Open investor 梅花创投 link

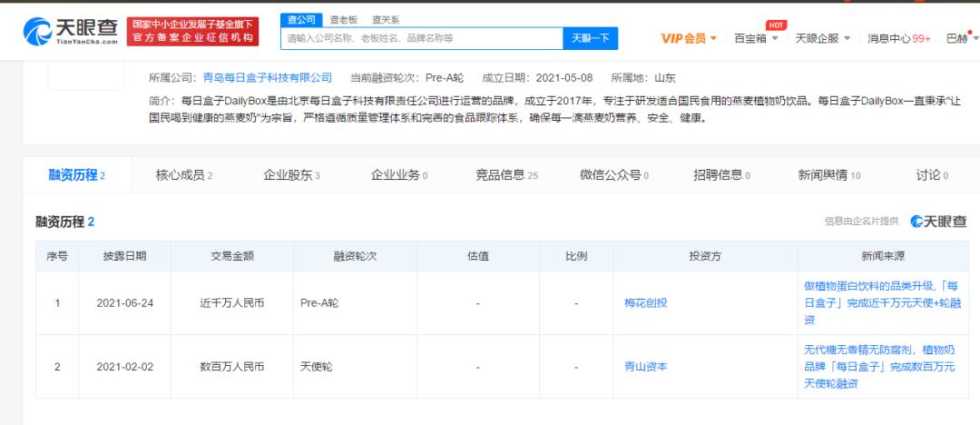[646, 303]
